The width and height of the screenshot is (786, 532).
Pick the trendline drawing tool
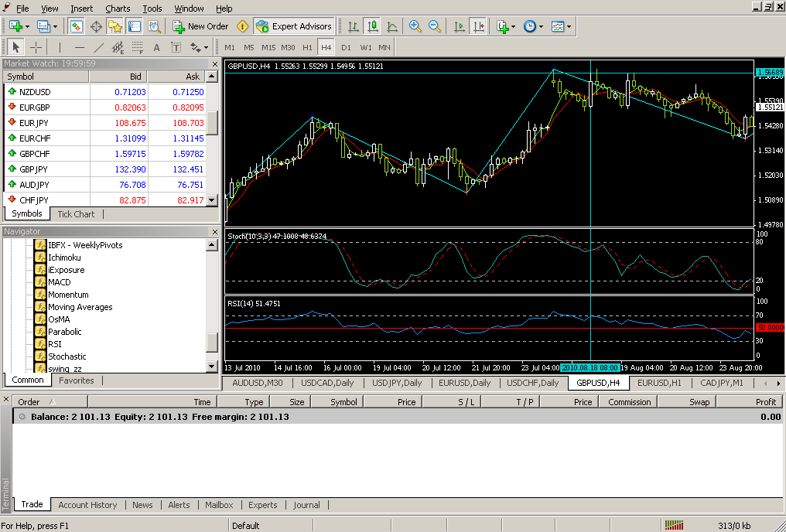(x=98, y=47)
